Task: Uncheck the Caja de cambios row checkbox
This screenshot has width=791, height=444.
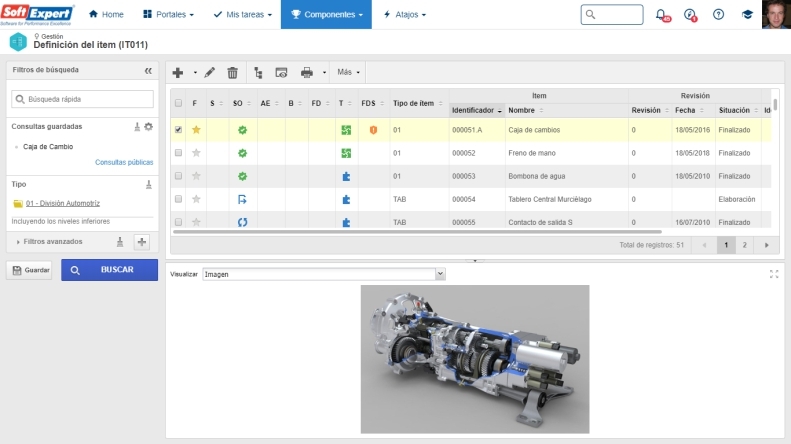Action: pyautogui.click(x=178, y=130)
